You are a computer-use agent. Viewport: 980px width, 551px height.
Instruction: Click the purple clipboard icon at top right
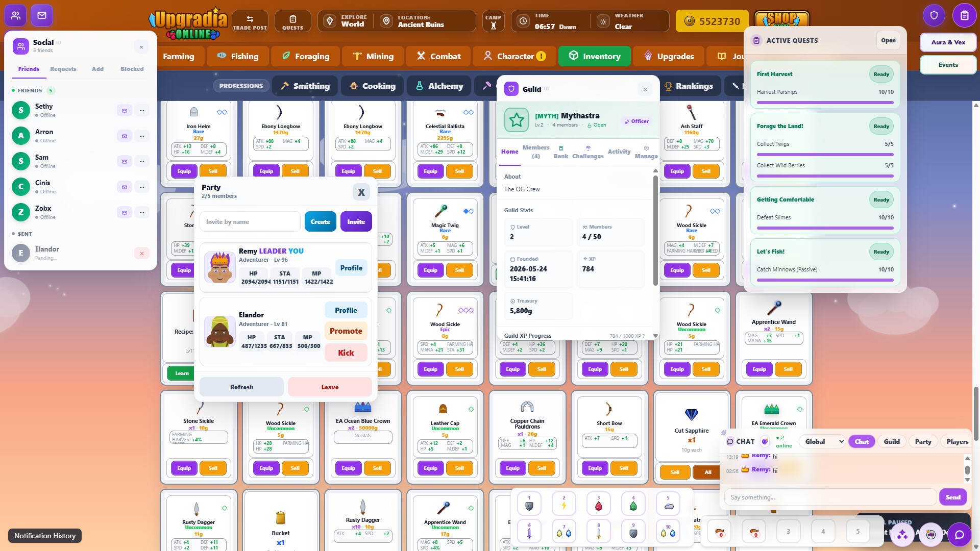pos(964,15)
